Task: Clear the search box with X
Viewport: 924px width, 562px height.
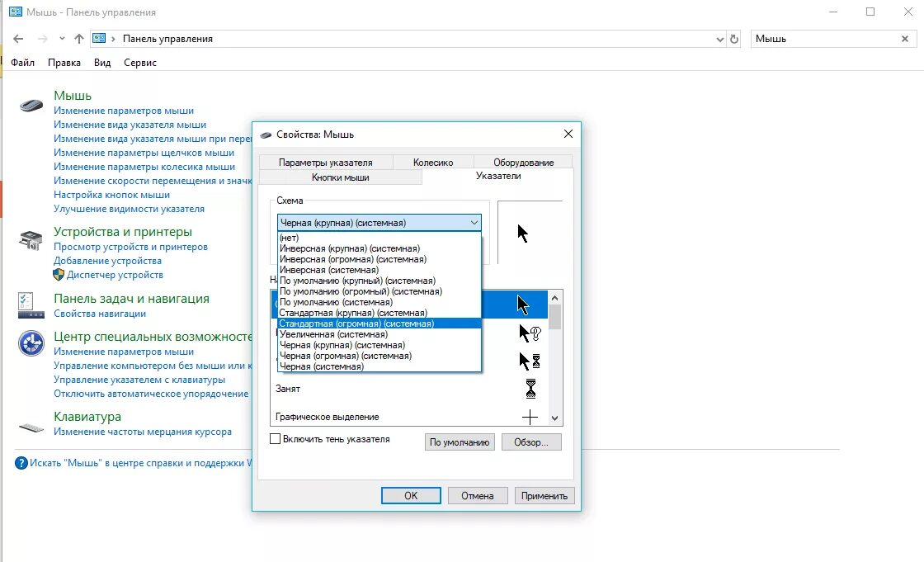Action: (905, 39)
